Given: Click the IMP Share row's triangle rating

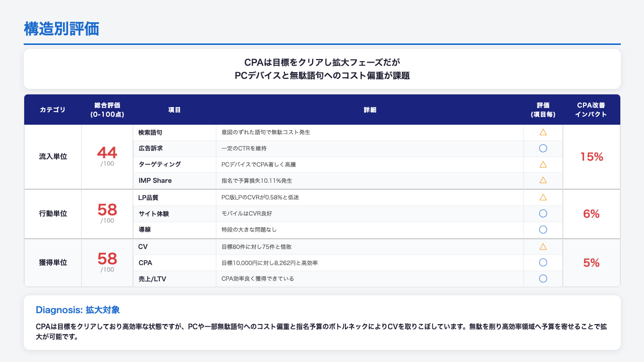Looking at the screenshot, I should pos(543,180).
